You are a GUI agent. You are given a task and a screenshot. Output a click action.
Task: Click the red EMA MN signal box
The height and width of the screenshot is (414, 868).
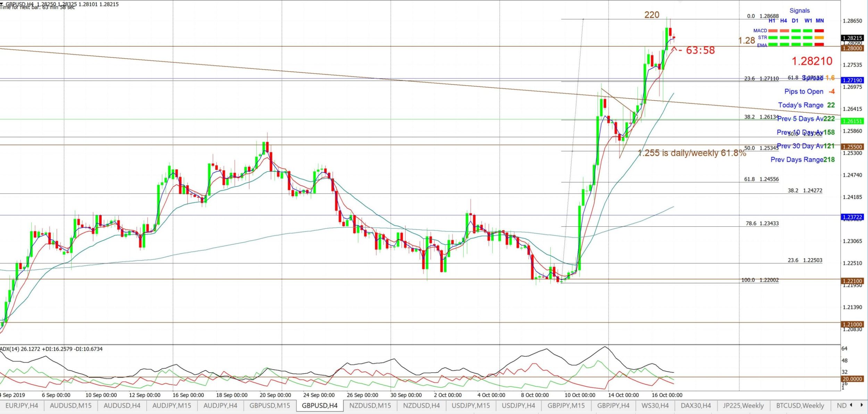coord(819,44)
